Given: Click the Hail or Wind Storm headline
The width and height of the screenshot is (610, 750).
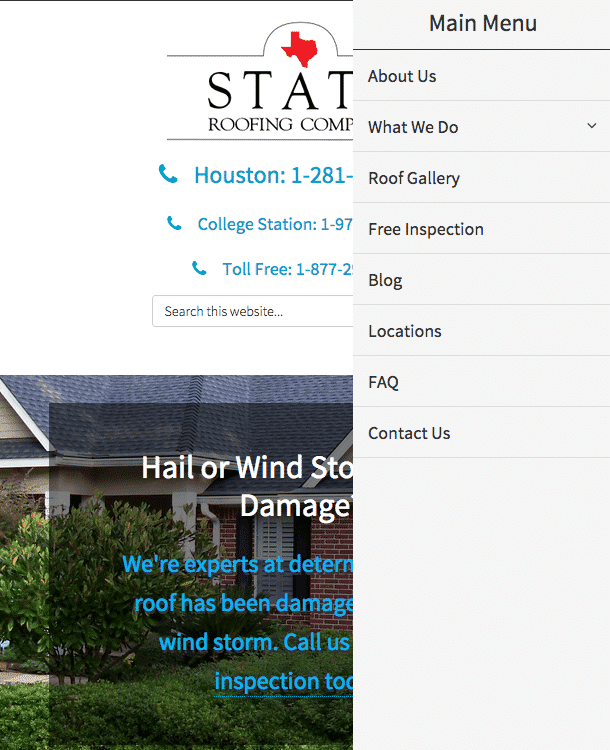Looking at the screenshot, I should (247, 467).
